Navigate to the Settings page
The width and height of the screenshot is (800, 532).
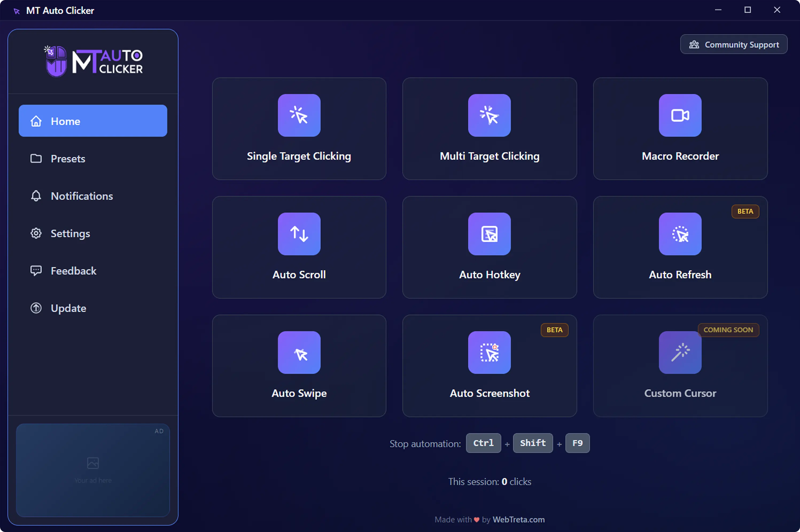(x=70, y=233)
